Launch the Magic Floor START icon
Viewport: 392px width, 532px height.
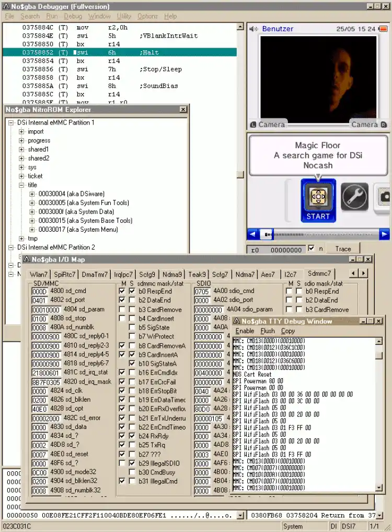tap(318, 200)
